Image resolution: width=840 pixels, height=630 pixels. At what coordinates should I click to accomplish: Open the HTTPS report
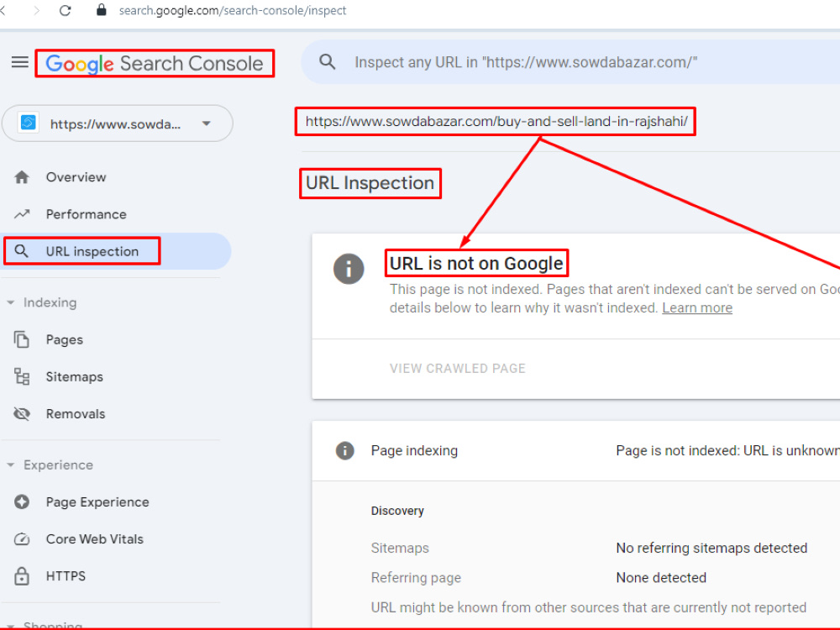coord(66,576)
